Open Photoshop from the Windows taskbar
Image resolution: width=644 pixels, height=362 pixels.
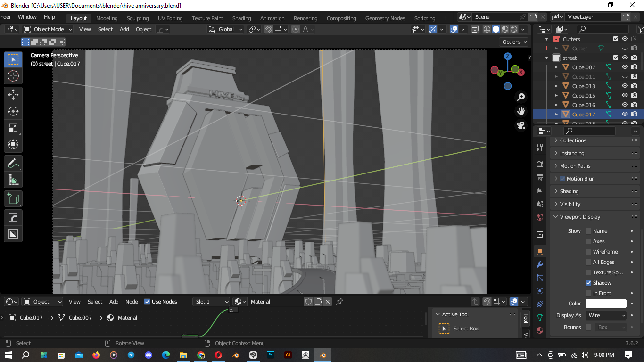click(x=271, y=355)
